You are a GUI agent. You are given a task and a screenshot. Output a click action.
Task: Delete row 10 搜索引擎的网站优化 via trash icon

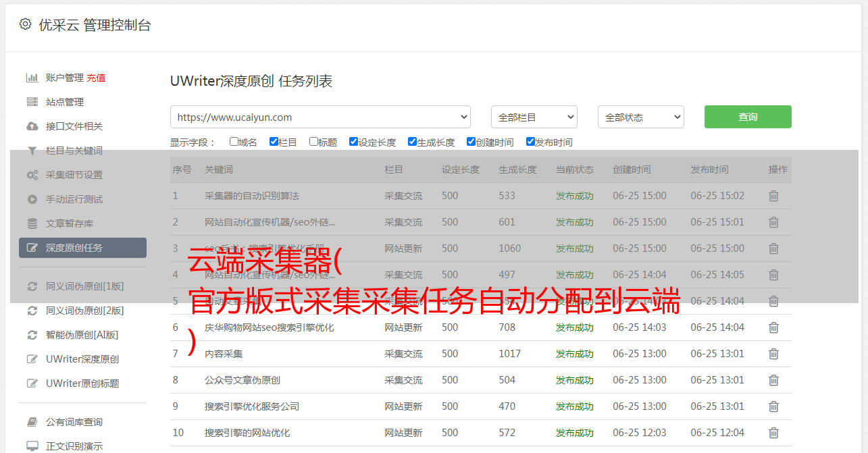coord(773,433)
